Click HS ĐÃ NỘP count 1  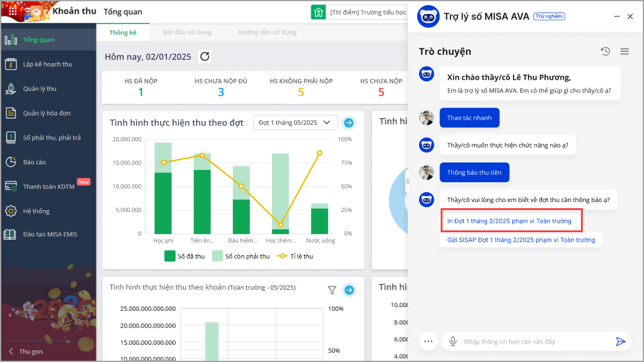[141, 92]
